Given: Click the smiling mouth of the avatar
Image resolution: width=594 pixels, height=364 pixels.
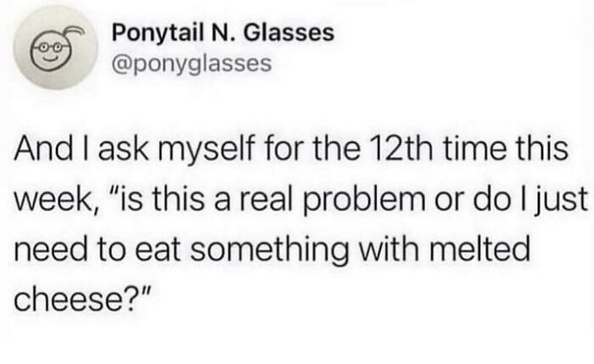Looking at the screenshot, I should tap(50, 59).
